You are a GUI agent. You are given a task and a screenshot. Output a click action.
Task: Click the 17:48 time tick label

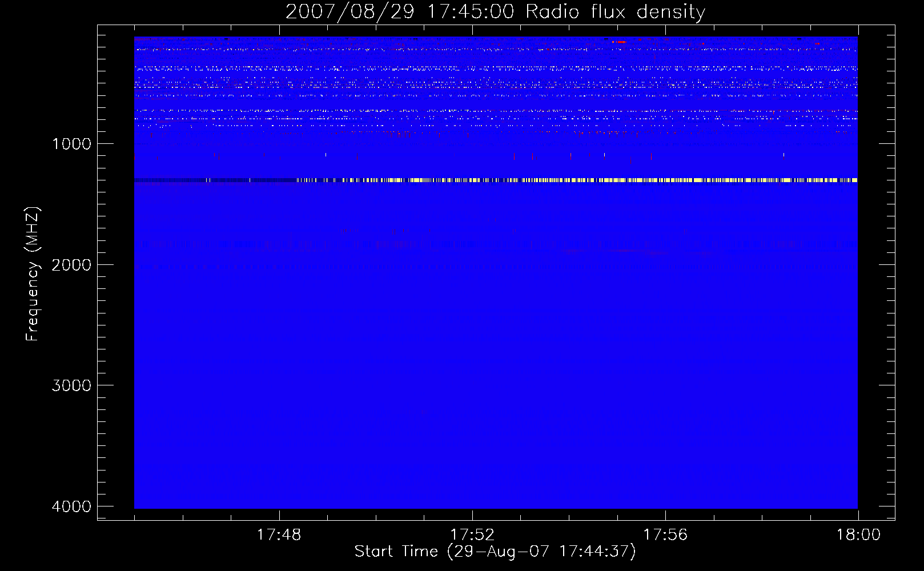(x=279, y=535)
